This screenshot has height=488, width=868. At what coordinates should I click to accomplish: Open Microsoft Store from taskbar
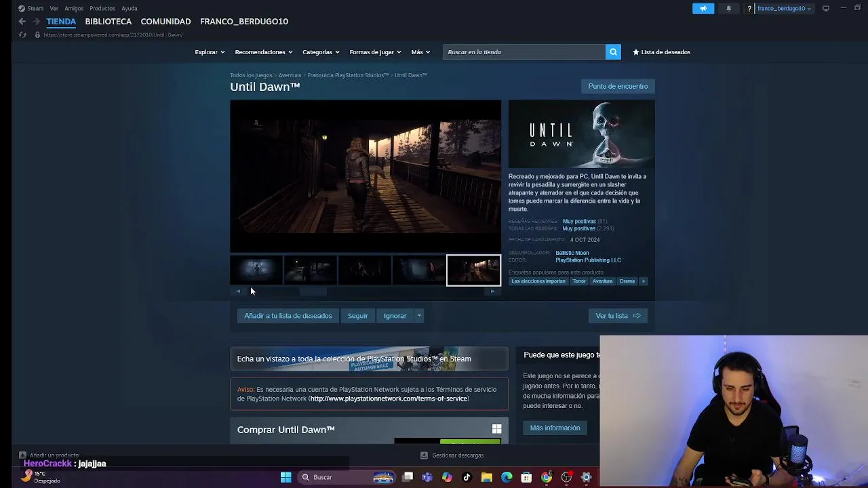(526, 477)
